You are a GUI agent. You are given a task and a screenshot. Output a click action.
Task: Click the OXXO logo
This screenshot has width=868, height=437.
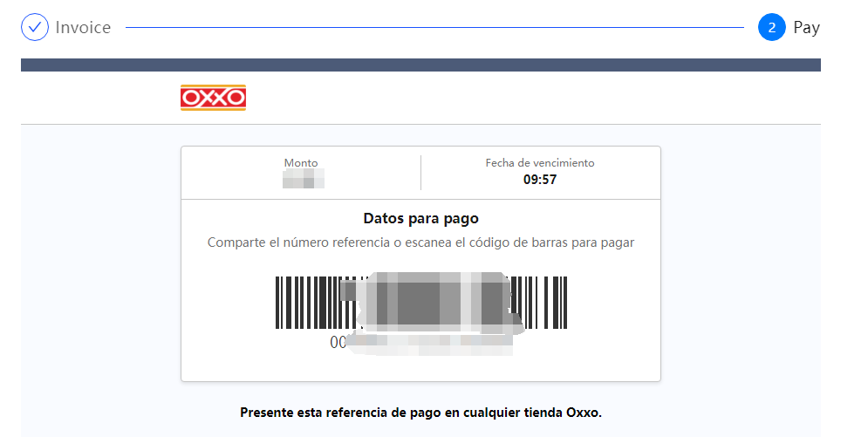(213, 98)
